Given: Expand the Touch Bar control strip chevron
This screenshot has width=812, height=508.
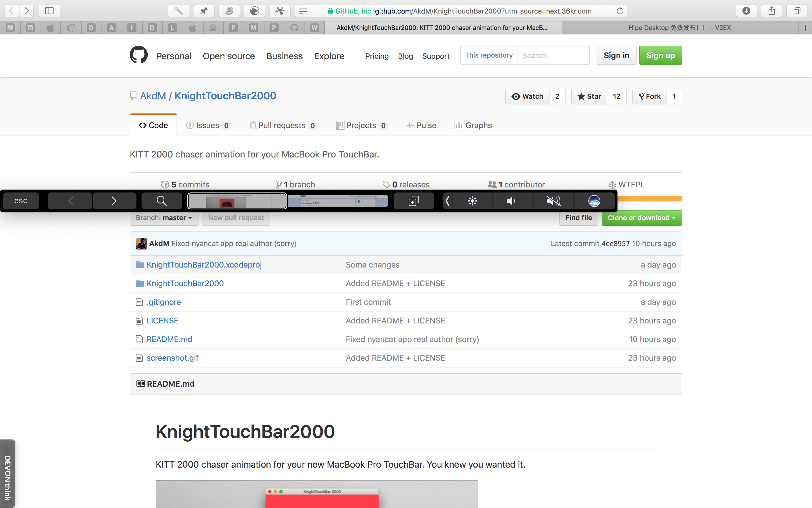Looking at the screenshot, I should point(447,201).
